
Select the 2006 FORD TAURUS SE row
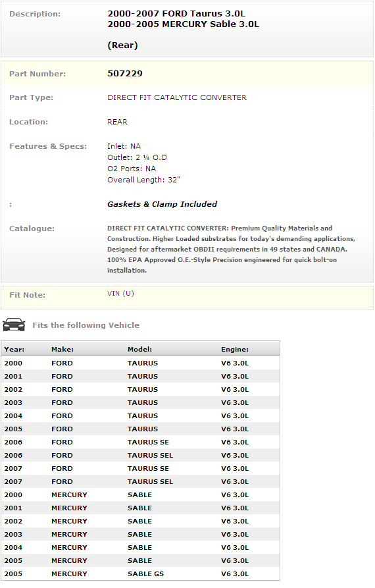click(x=141, y=442)
